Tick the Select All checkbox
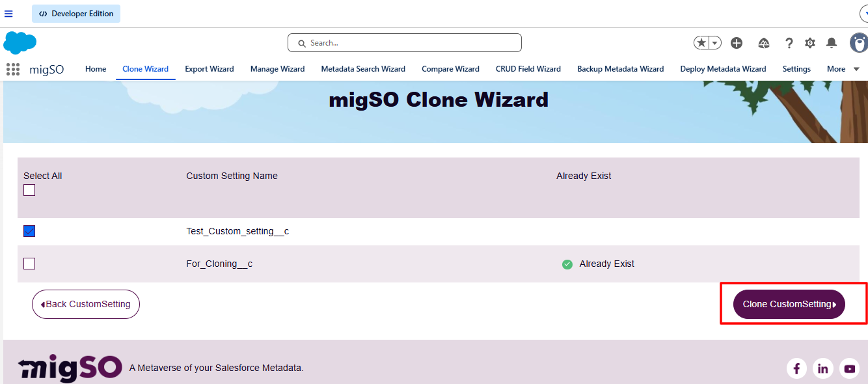This screenshot has height=384, width=868. click(29, 190)
